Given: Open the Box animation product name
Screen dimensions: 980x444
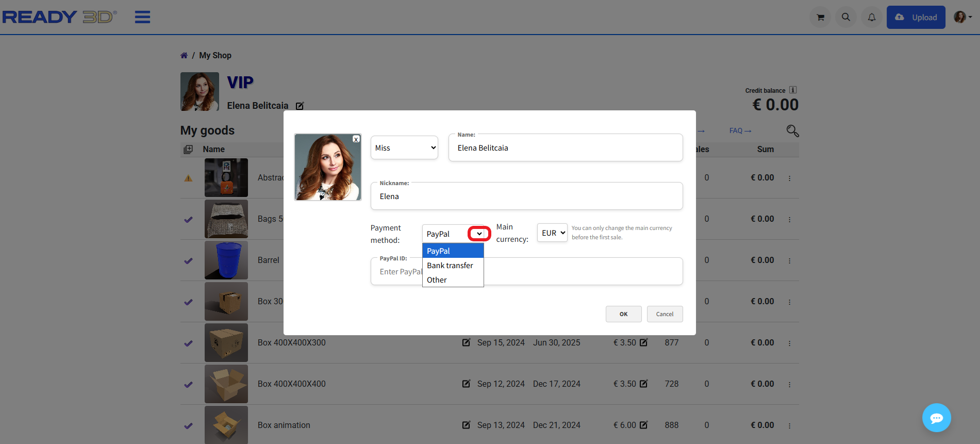Looking at the screenshot, I should point(284,425).
